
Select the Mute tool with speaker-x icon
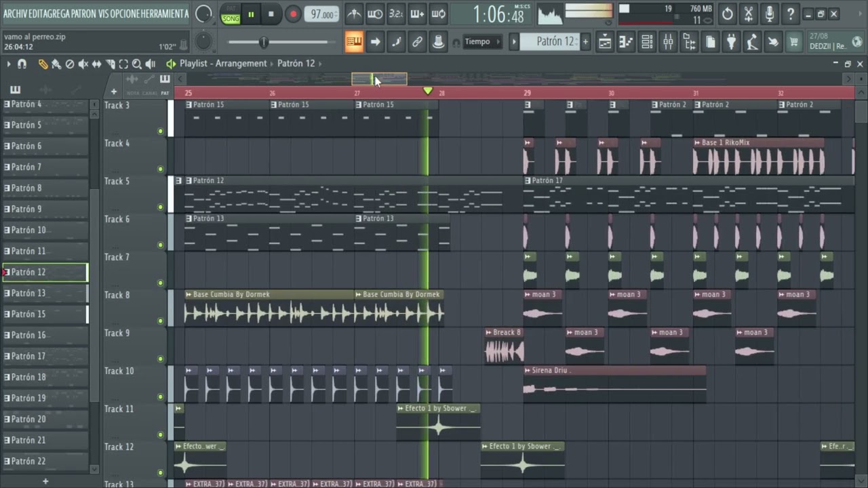83,64
